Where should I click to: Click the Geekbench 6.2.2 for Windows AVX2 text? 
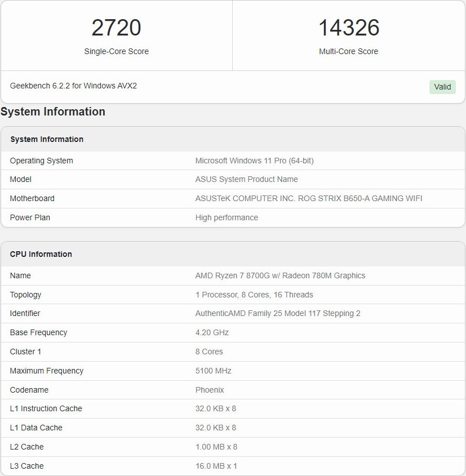tap(73, 86)
